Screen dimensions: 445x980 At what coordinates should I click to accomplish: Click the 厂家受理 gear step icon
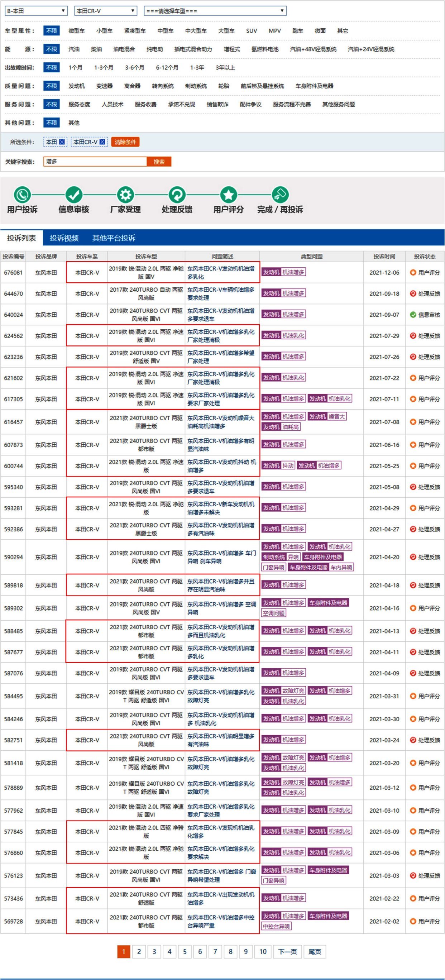[x=125, y=195]
